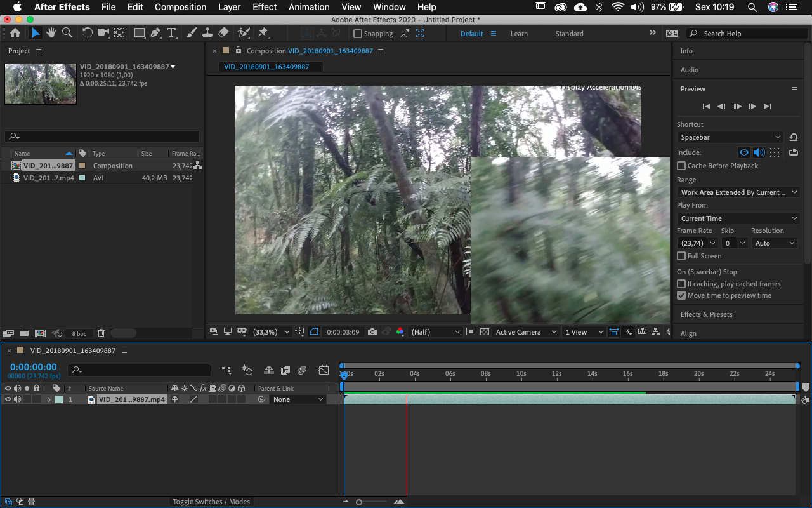812x508 pixels.
Task: Open the Animation menu
Action: pos(309,7)
